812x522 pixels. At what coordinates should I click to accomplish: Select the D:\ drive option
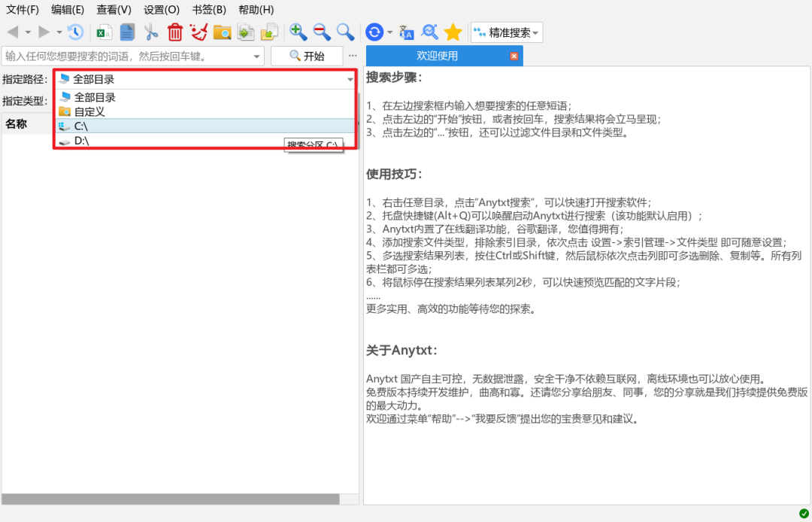click(205, 141)
